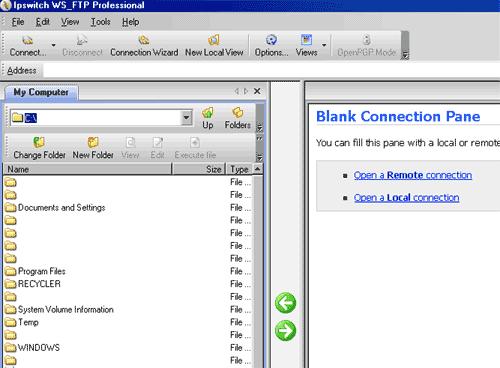The width and height of the screenshot is (500, 368).
Task: Select the Documents and Settings folder
Action: pos(61,208)
